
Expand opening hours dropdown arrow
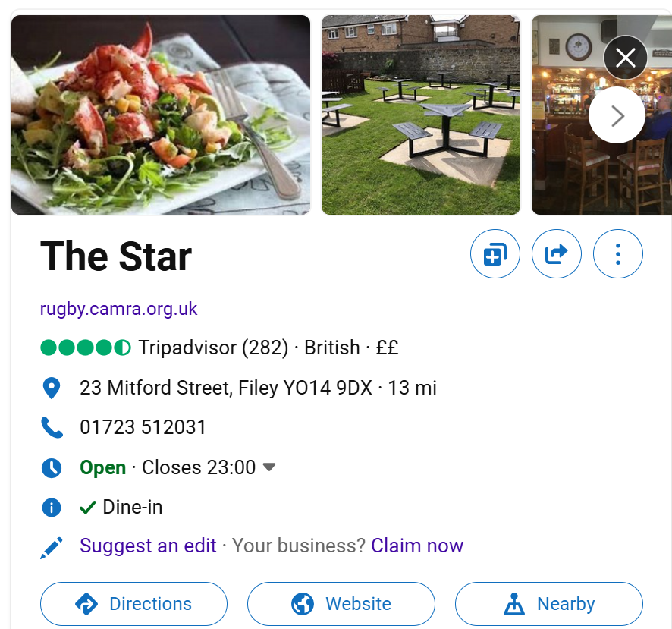click(268, 467)
